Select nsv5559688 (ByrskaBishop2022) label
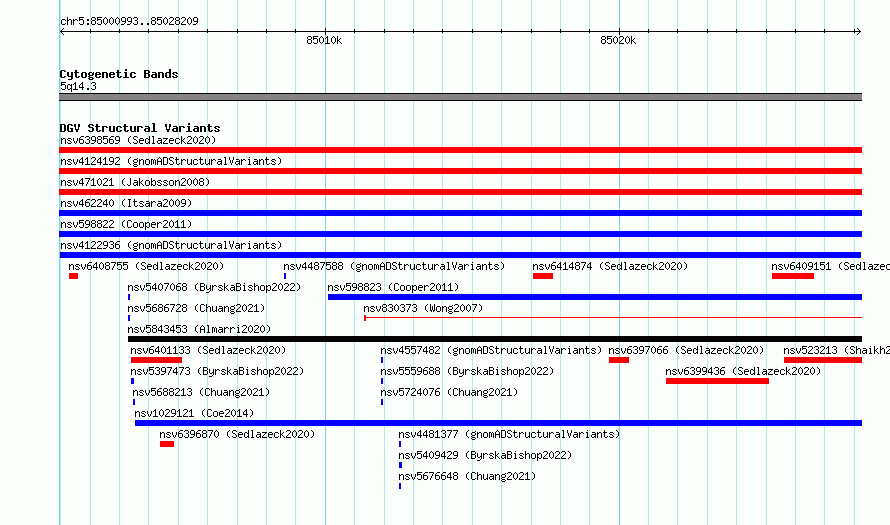The width and height of the screenshot is (890, 525). click(x=468, y=371)
